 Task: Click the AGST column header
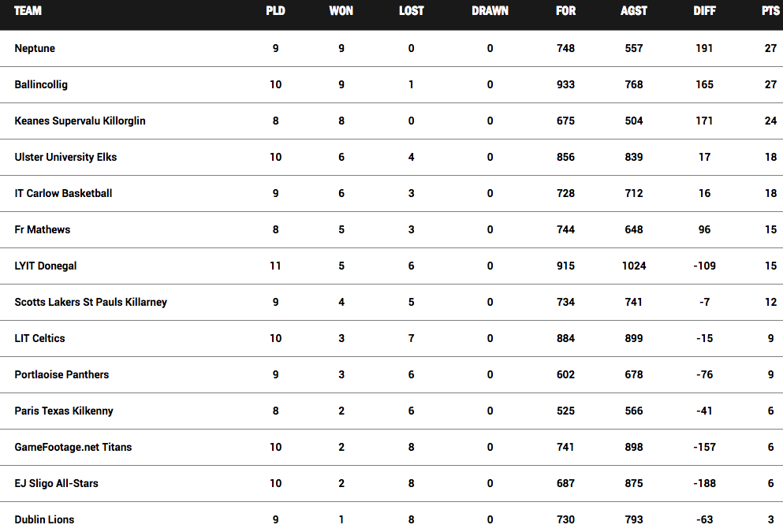point(633,11)
